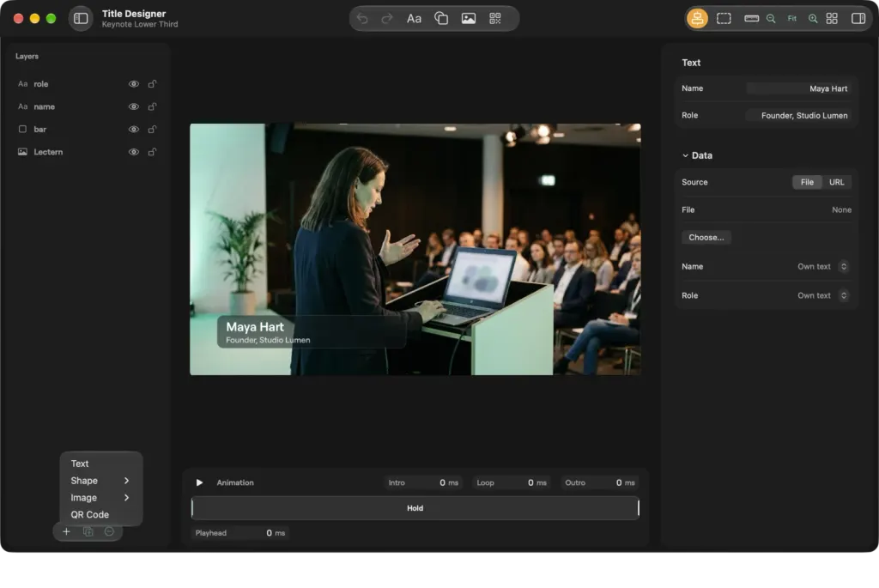The height and width of the screenshot is (588, 879).
Task: Click the Fit zoom button
Action: pyautogui.click(x=792, y=19)
